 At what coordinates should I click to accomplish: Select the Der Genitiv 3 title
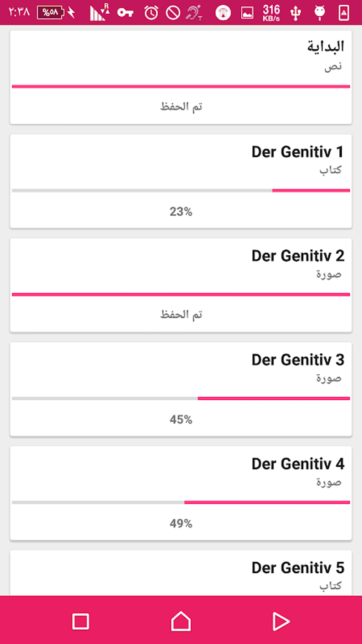(x=297, y=360)
